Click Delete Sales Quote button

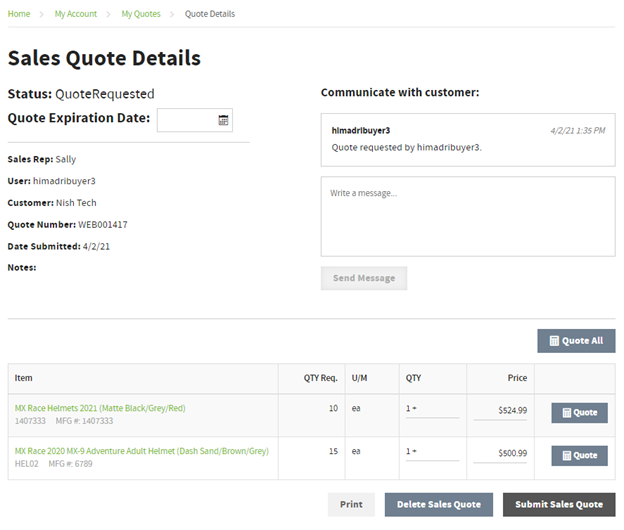[x=438, y=505]
